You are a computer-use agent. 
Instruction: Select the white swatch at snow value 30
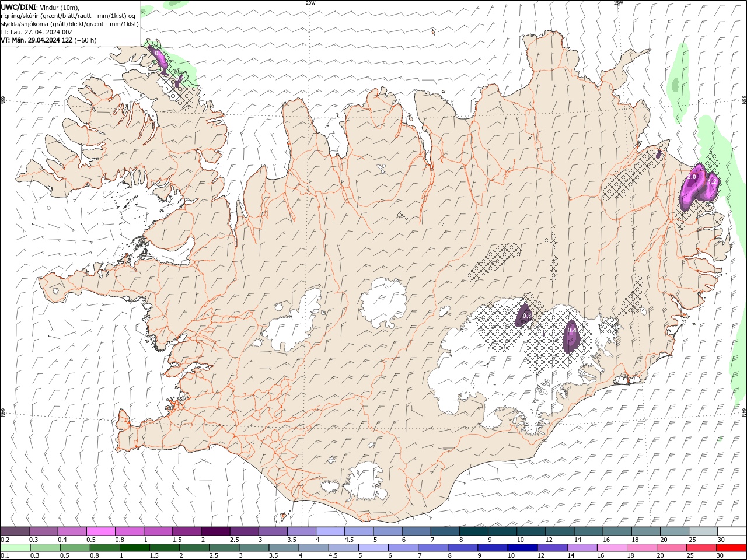tap(732, 531)
